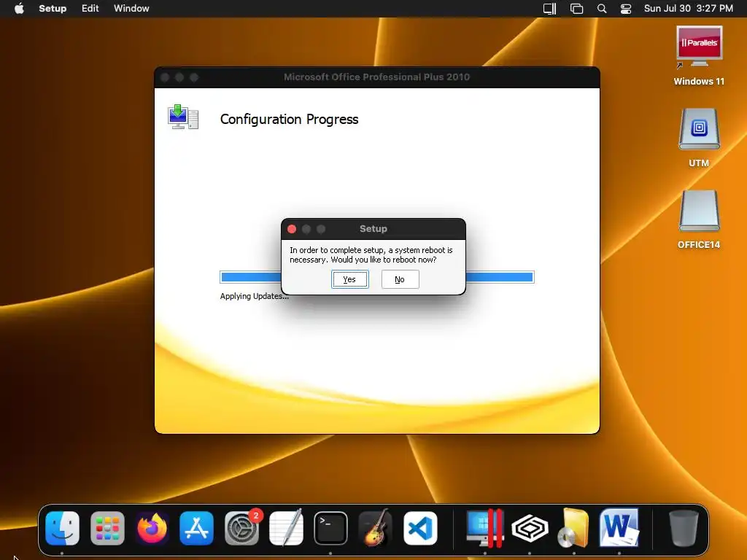Open Spotlight search in menu bar
Viewport: 747px width, 560px height.
coord(602,9)
